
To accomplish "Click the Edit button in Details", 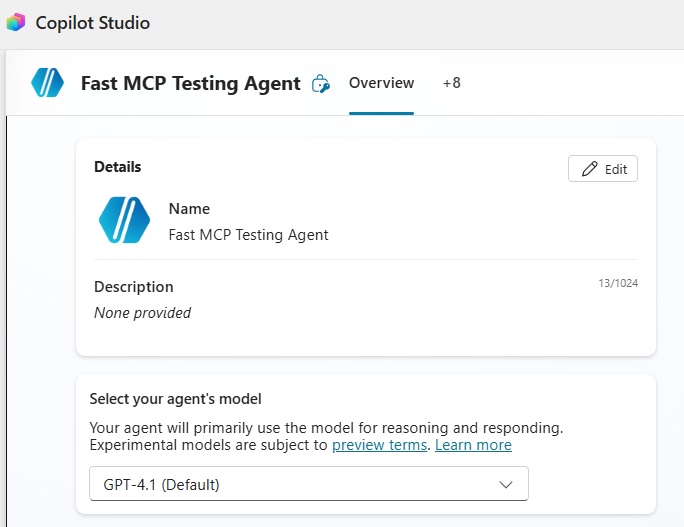I will [x=602, y=169].
